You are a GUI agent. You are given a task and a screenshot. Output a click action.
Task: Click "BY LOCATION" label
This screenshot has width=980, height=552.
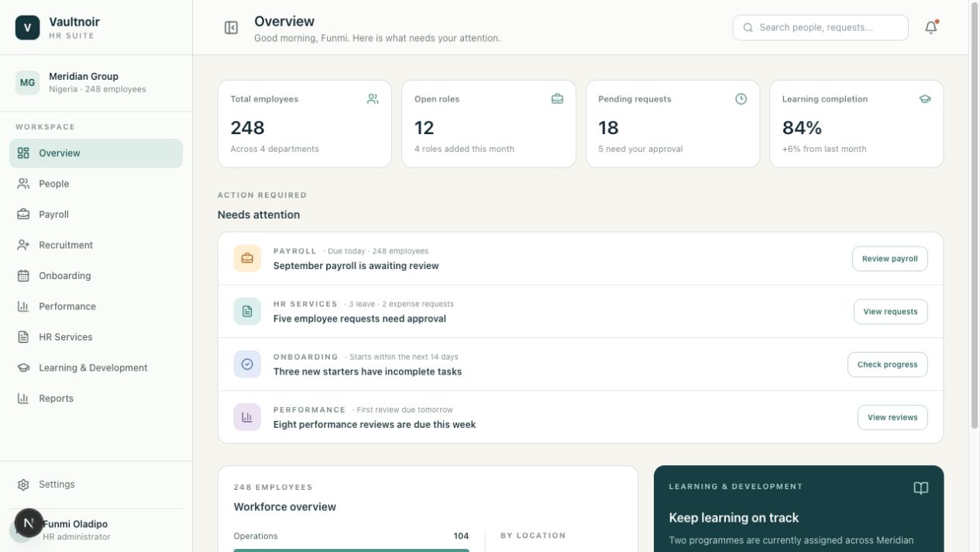pos(533,536)
